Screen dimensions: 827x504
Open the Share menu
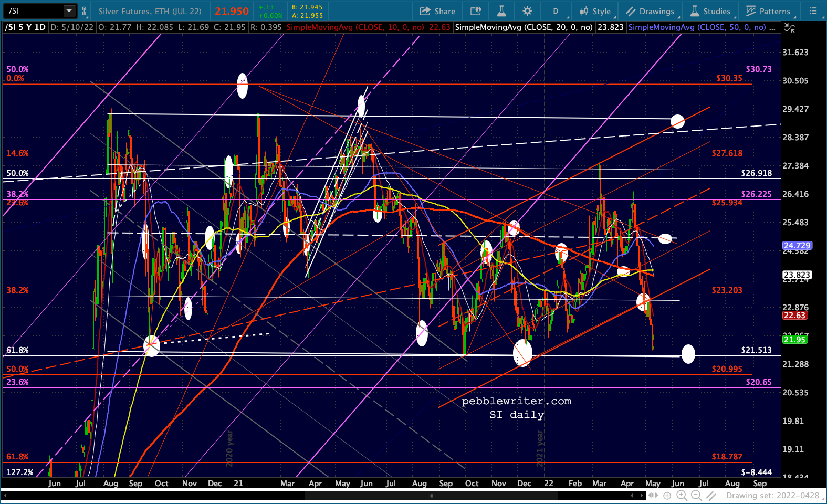[x=437, y=11]
